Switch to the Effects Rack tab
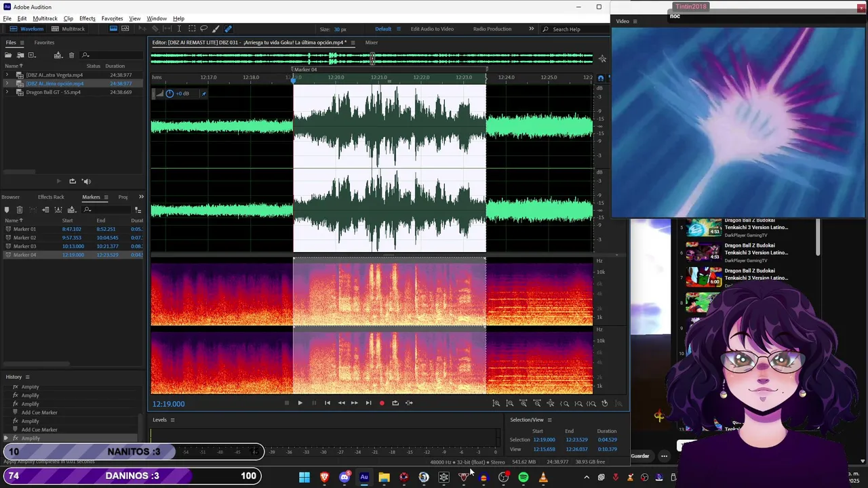868x488 pixels. tap(51, 197)
